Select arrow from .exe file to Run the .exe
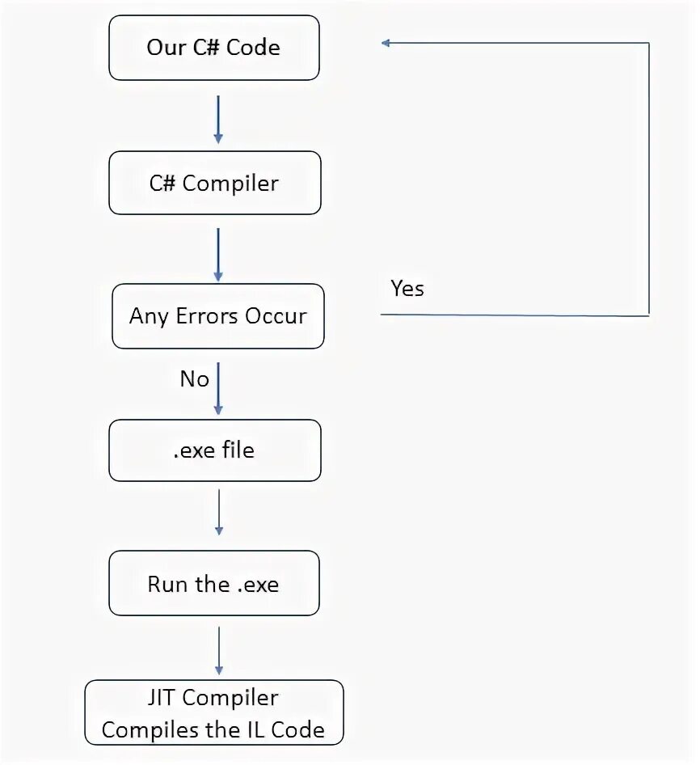 (x=218, y=511)
